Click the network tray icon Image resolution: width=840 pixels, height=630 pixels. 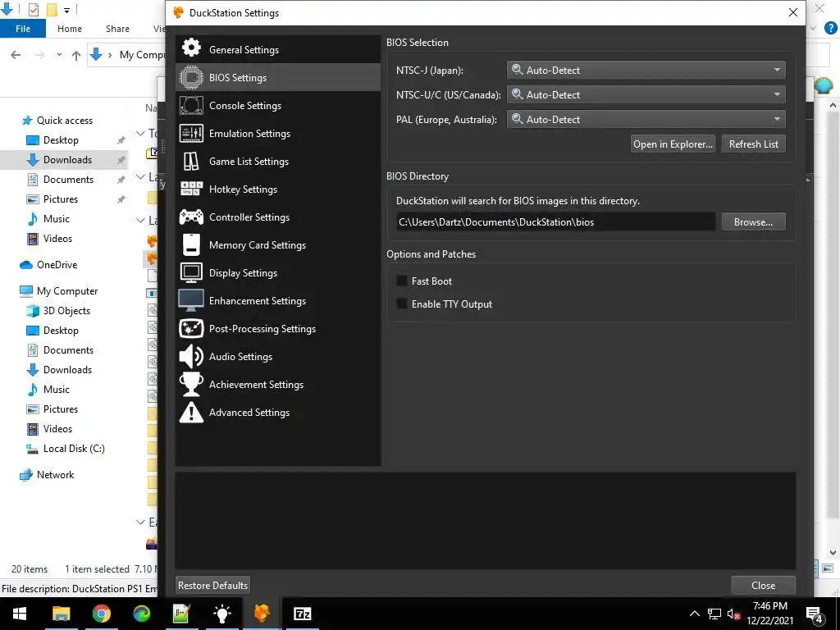pos(714,614)
